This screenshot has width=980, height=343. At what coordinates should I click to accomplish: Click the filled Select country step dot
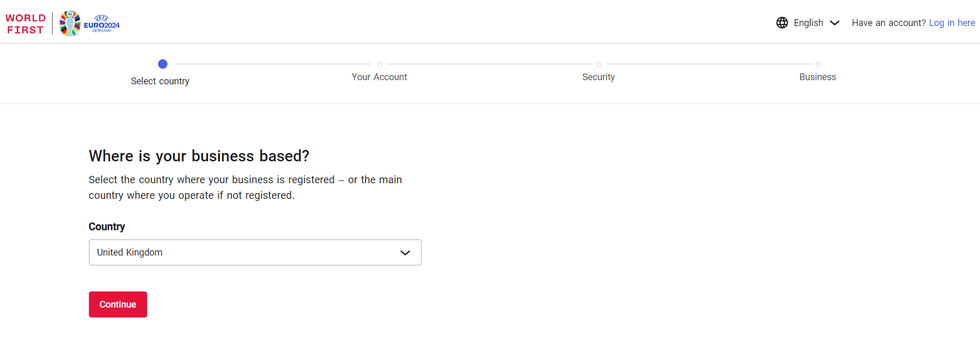pyautogui.click(x=163, y=64)
